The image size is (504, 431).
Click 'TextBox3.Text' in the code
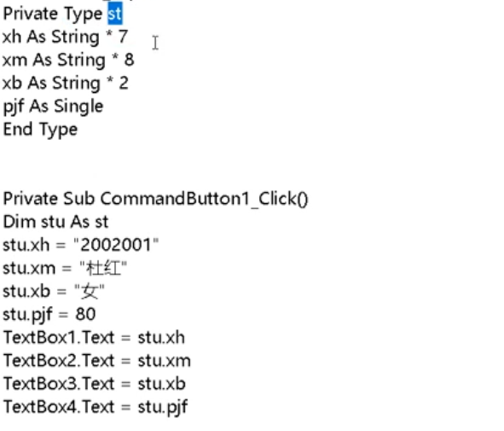click(59, 384)
